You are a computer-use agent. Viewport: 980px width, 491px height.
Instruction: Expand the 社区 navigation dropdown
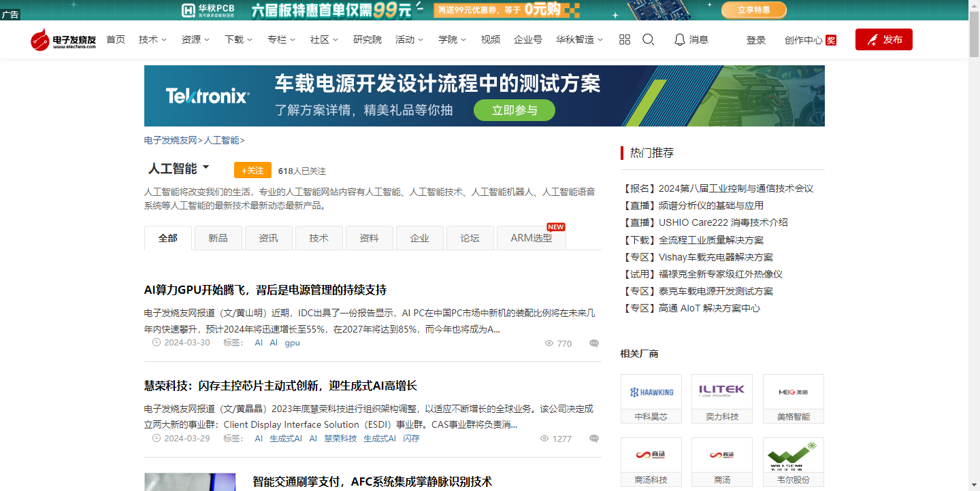(324, 39)
